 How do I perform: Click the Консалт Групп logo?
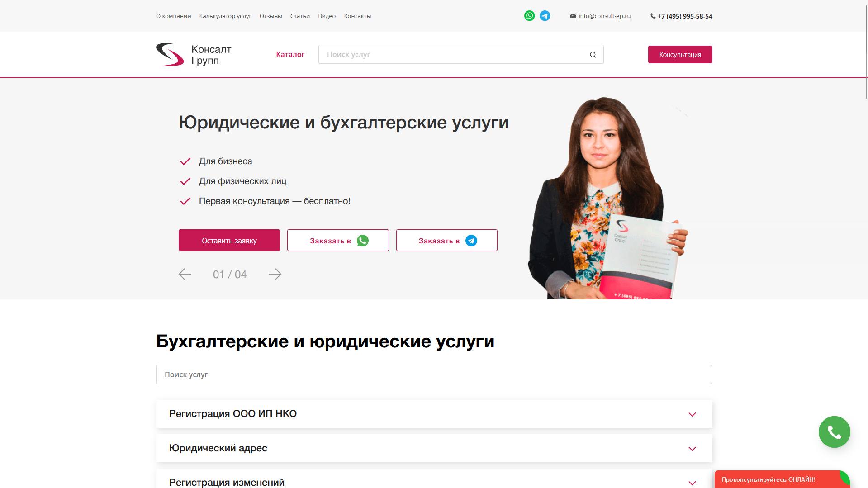tap(194, 55)
